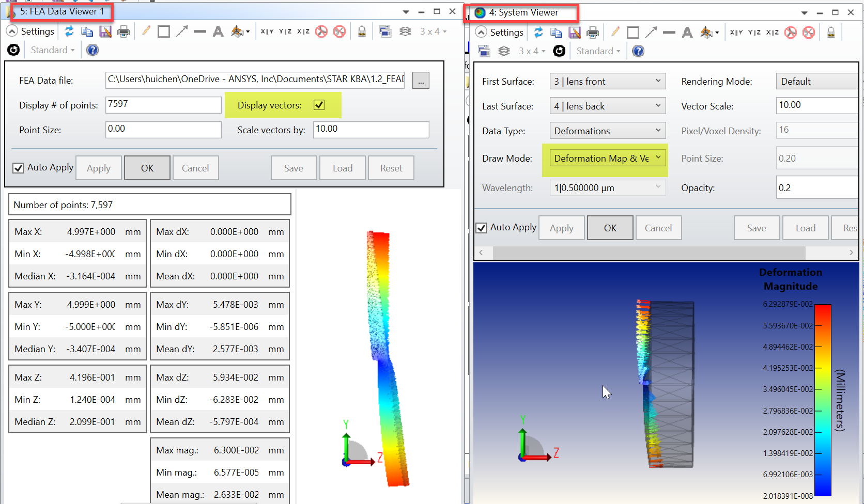Select arrow annotation tool in System Viewer
Viewport: 864px width, 504px height.
[x=651, y=33]
